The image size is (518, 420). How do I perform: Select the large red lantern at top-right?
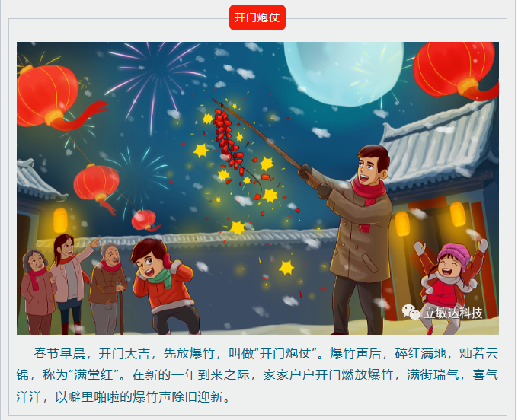point(456,70)
